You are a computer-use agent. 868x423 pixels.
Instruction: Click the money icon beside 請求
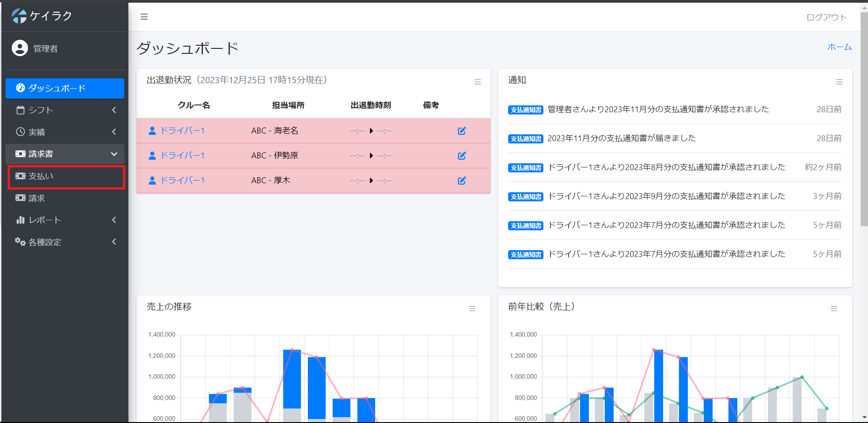(20, 198)
